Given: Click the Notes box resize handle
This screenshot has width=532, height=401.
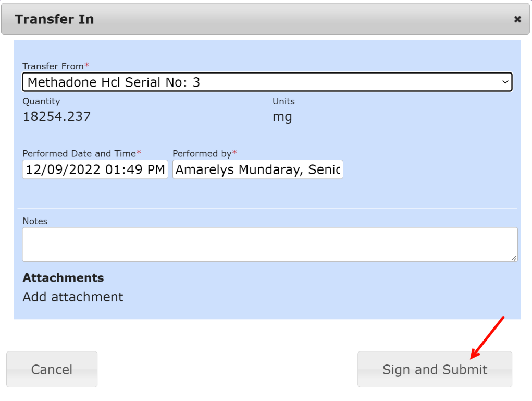Looking at the screenshot, I should 514,257.
